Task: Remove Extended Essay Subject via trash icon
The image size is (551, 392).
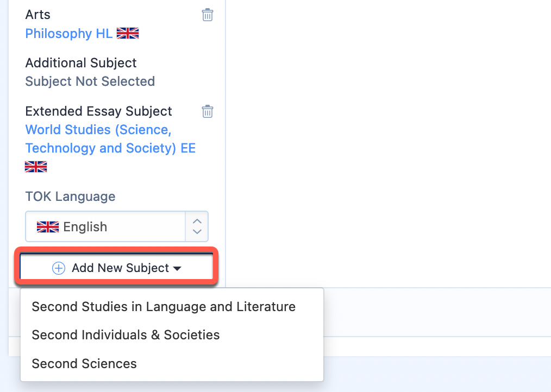Action: click(208, 111)
